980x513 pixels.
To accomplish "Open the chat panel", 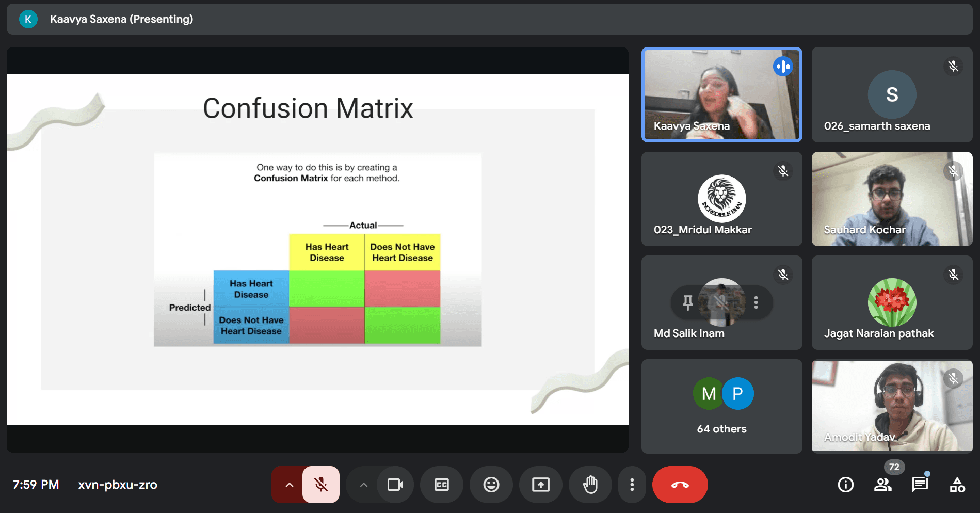I will point(920,485).
